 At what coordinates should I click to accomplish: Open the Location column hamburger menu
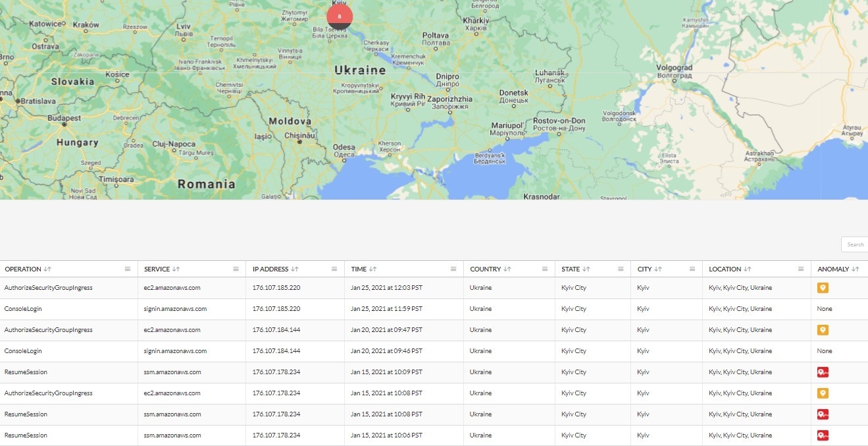click(801, 269)
